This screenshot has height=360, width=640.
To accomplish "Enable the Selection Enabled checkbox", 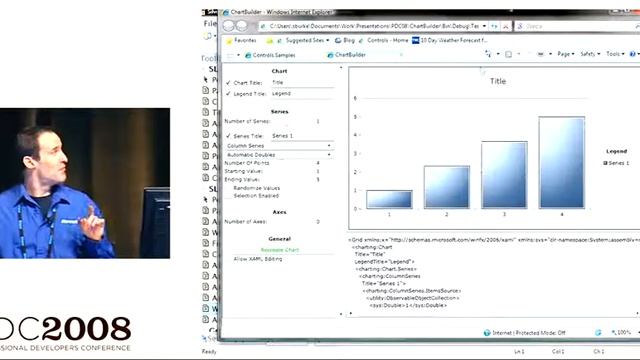I will [x=229, y=196].
